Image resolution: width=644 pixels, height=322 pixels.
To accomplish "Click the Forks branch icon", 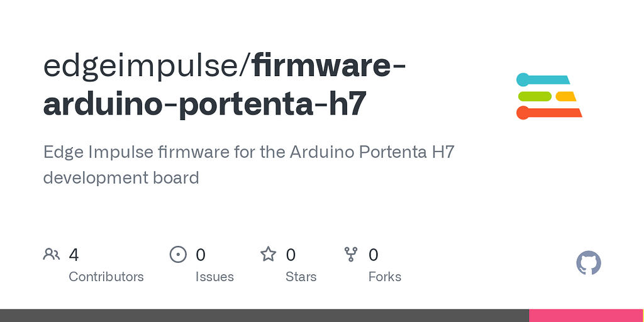I will coord(351,255).
